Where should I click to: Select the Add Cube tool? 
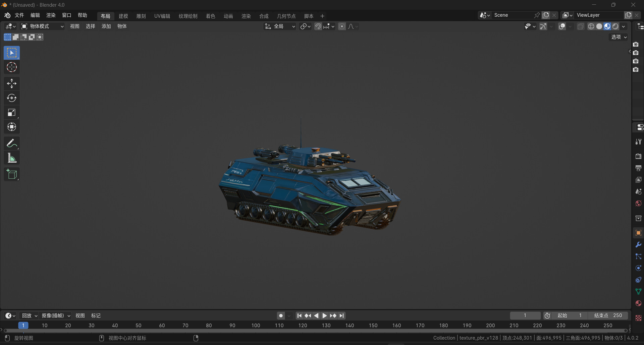point(12,174)
